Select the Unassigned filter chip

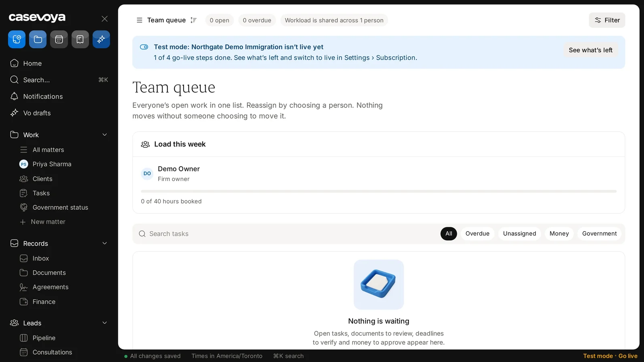point(519,234)
